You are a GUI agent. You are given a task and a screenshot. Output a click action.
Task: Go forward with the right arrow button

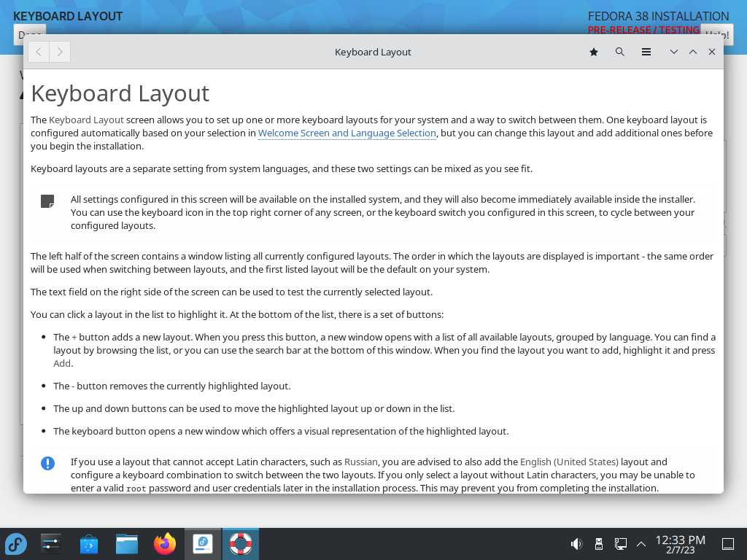click(60, 52)
